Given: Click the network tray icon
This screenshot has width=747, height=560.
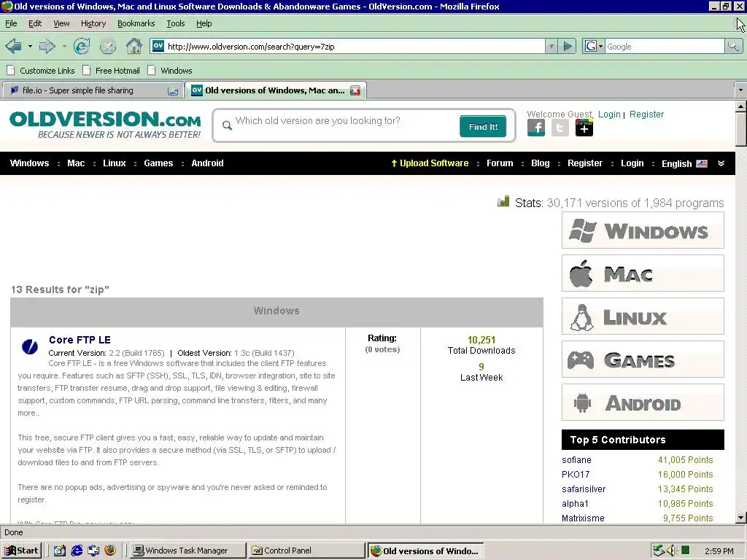Looking at the screenshot, I should click(659, 551).
